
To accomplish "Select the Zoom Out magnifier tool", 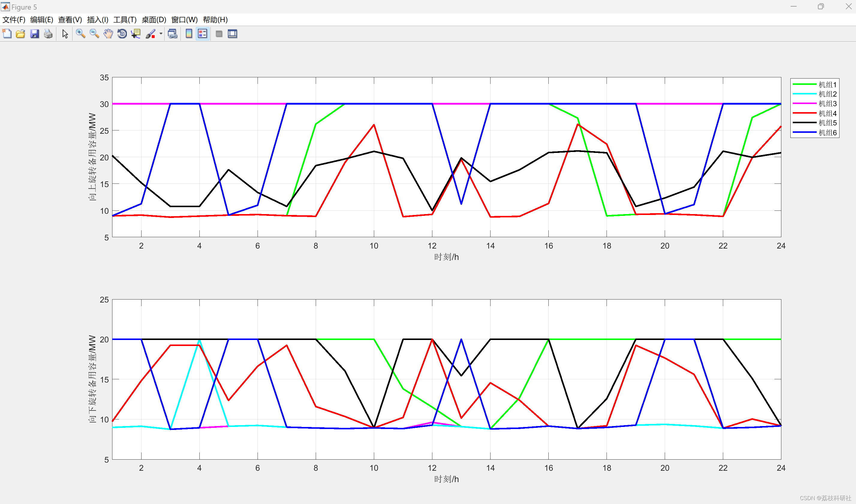I will (x=94, y=34).
